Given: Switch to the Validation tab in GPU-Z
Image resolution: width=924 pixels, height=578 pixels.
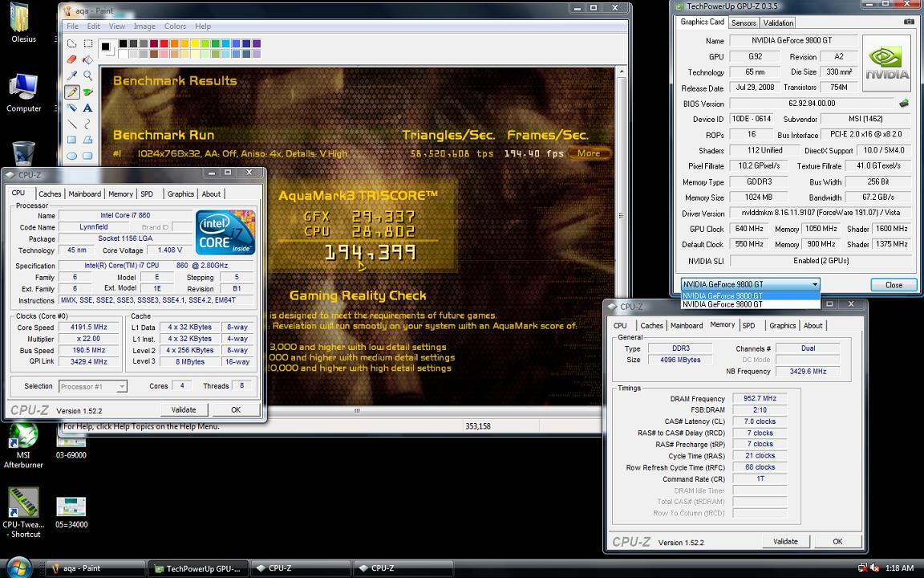Looking at the screenshot, I should [x=778, y=23].
